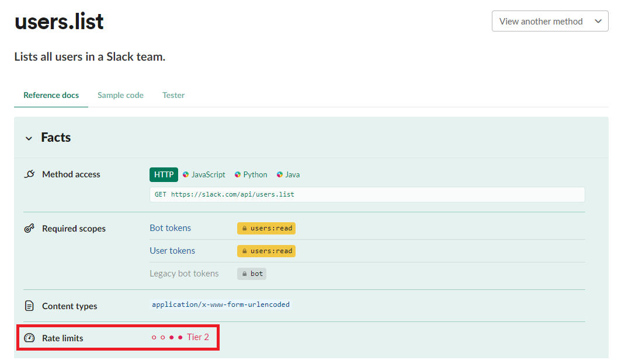Image resolution: width=618 pixels, height=364 pixels.
Task: Open the Bot tokens link
Action: pyautogui.click(x=170, y=228)
